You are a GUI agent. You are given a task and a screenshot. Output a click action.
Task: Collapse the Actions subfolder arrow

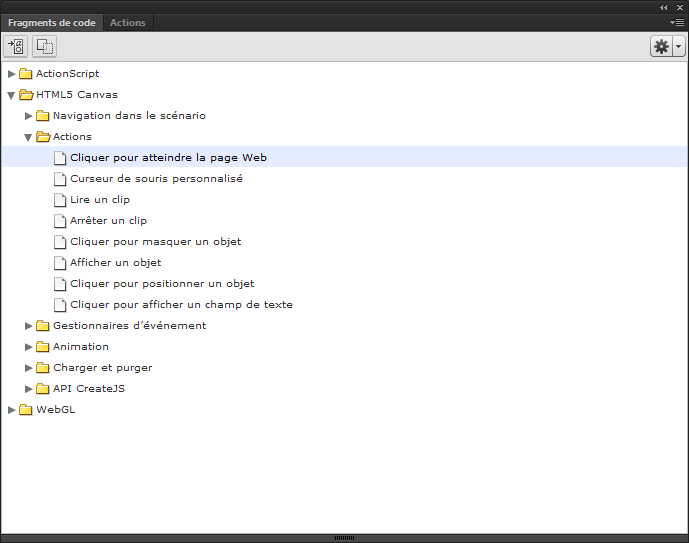coord(28,137)
